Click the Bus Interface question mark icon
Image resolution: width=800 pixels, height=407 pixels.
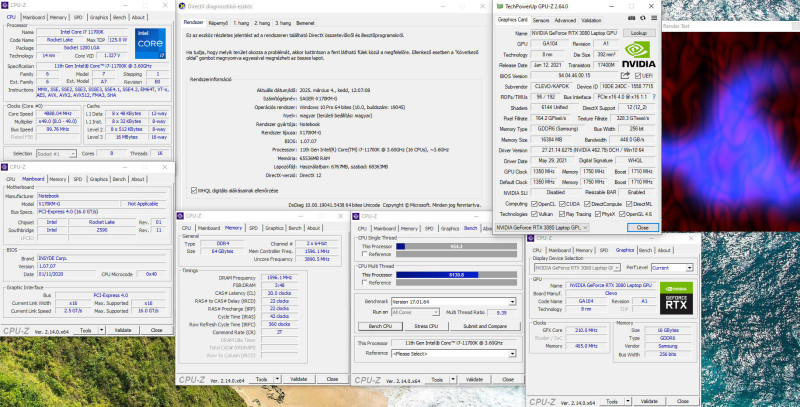pyautogui.click(x=654, y=97)
